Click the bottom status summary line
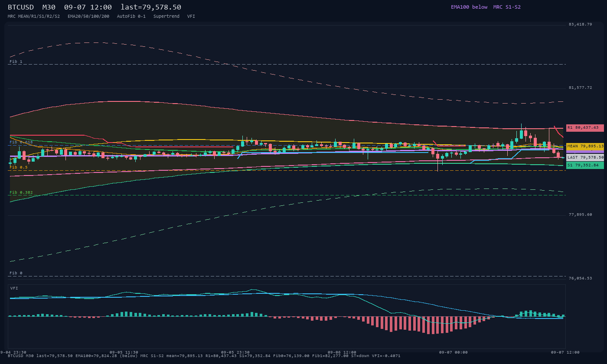Image resolution: width=607 pixels, height=364 pixels. (204, 356)
